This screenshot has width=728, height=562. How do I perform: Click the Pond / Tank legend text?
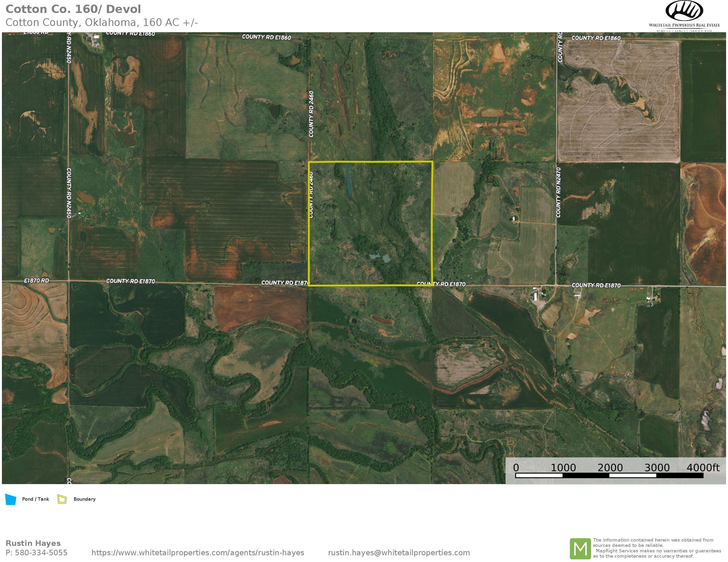pyautogui.click(x=35, y=499)
